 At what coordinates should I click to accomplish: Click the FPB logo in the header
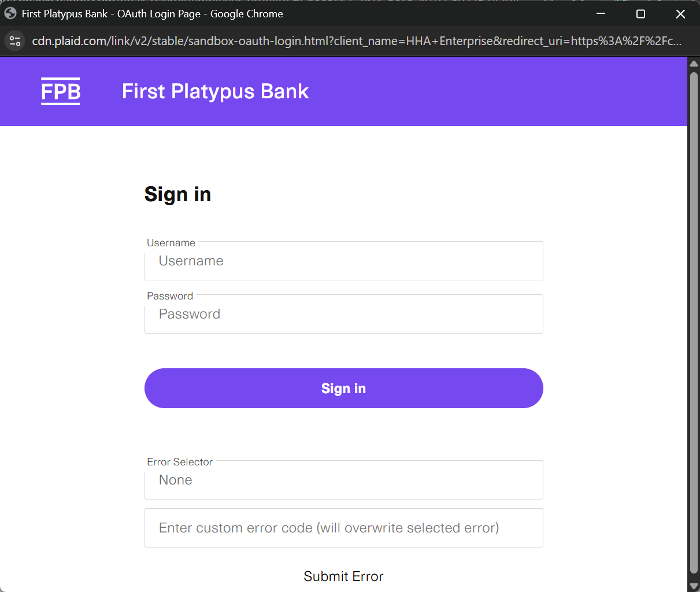point(61,91)
